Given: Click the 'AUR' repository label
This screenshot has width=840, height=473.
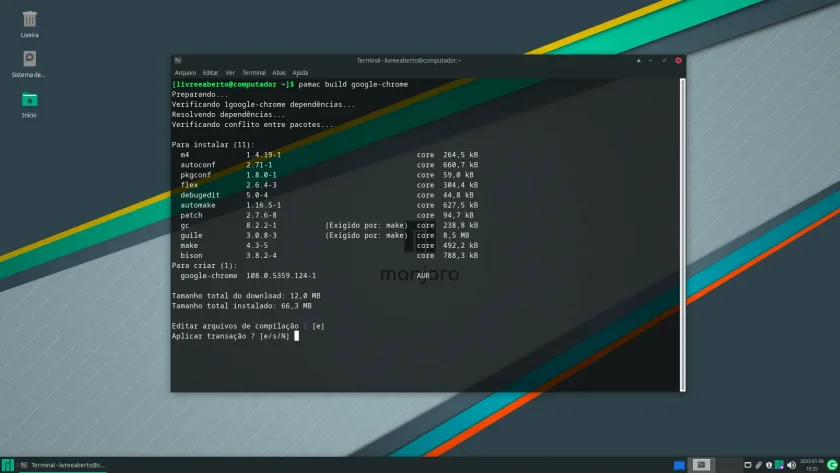Looking at the screenshot, I should tap(423, 276).
